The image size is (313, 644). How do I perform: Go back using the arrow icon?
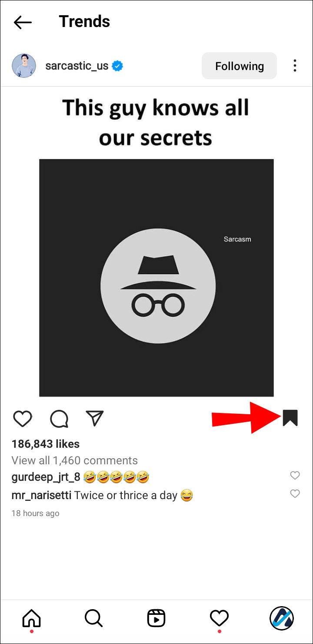pos(23,22)
